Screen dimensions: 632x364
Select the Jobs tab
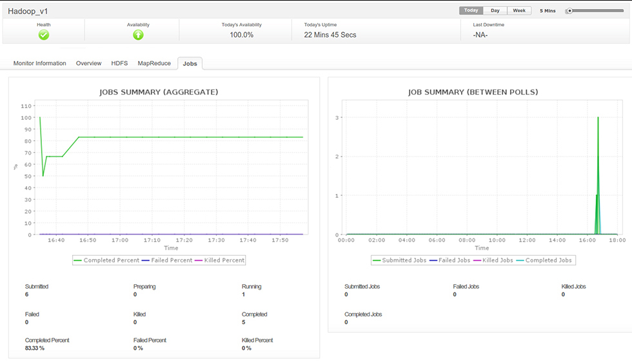pyautogui.click(x=190, y=64)
